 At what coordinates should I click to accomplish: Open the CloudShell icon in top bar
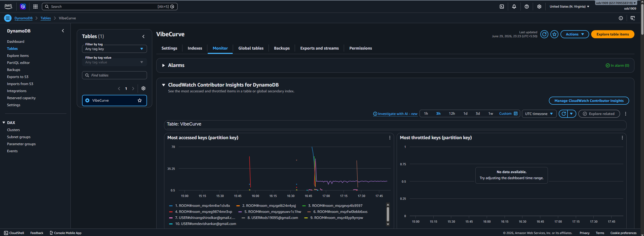tap(502, 7)
